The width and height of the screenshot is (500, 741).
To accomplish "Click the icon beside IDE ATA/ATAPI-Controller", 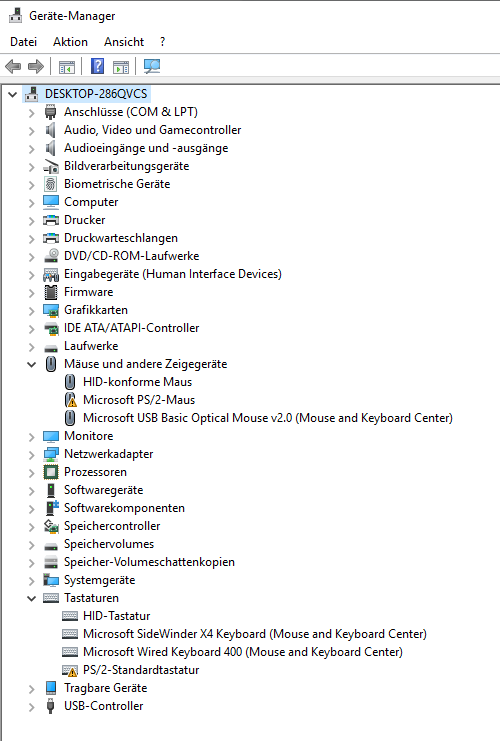I will (x=51, y=328).
